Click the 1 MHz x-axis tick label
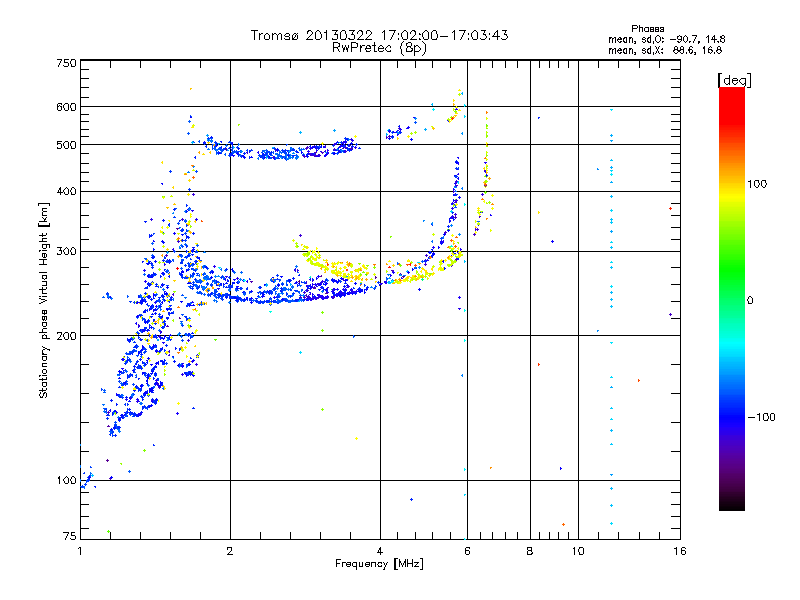The width and height of the screenshot is (800, 600). [x=80, y=551]
